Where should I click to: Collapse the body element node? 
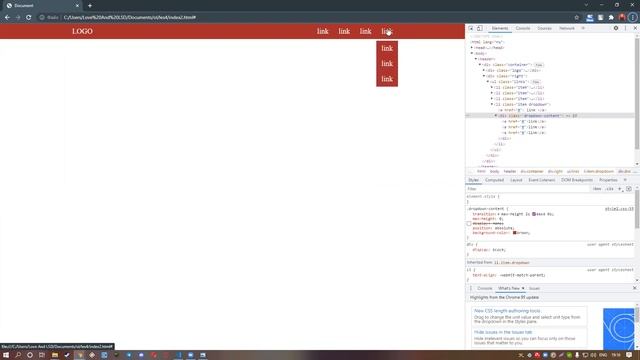[472, 53]
